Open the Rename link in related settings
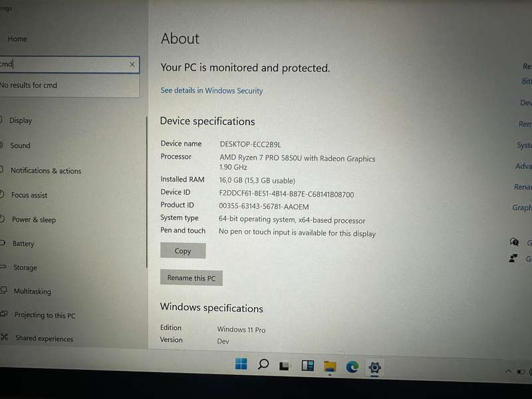The width and height of the screenshot is (532, 399). coord(523,187)
